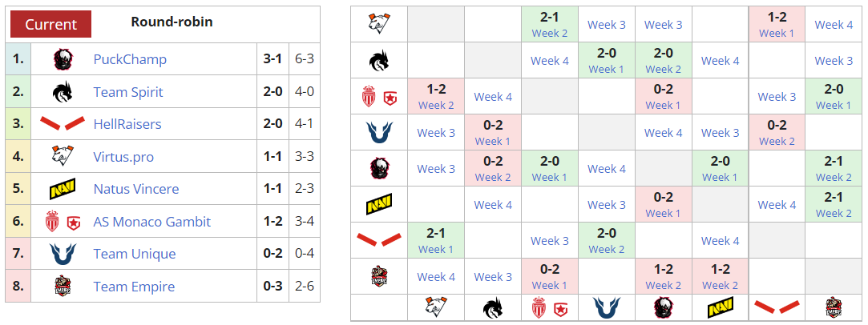Select the red Current tab
Viewport: 868px width, 325px height.
[x=50, y=24]
